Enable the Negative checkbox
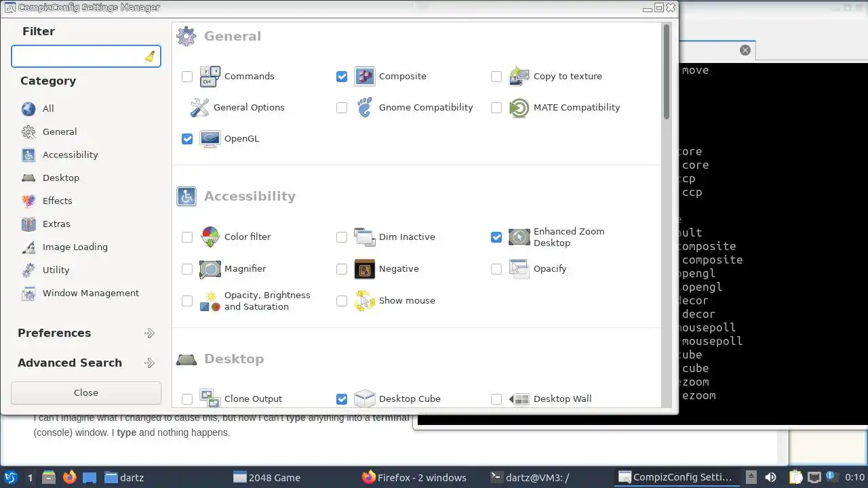Image resolution: width=868 pixels, height=488 pixels. tap(342, 269)
